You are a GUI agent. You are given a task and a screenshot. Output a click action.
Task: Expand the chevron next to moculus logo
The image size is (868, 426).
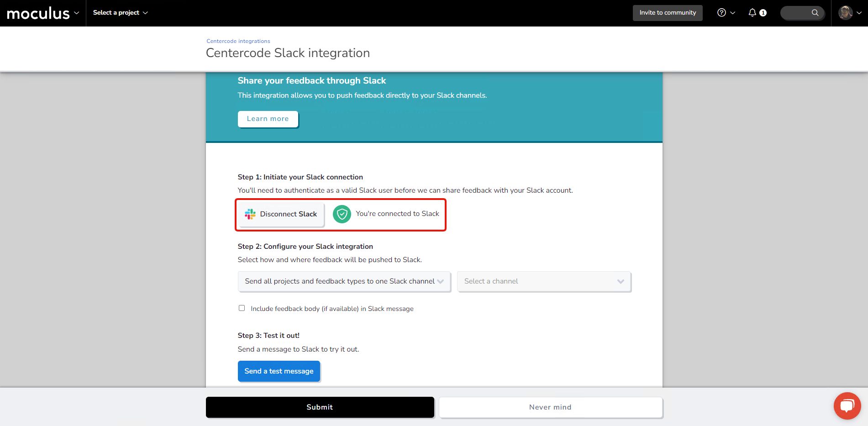(x=77, y=13)
